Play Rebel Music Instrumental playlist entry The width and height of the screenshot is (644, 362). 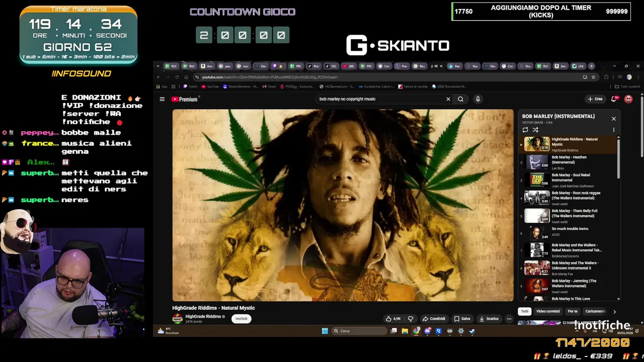568,250
